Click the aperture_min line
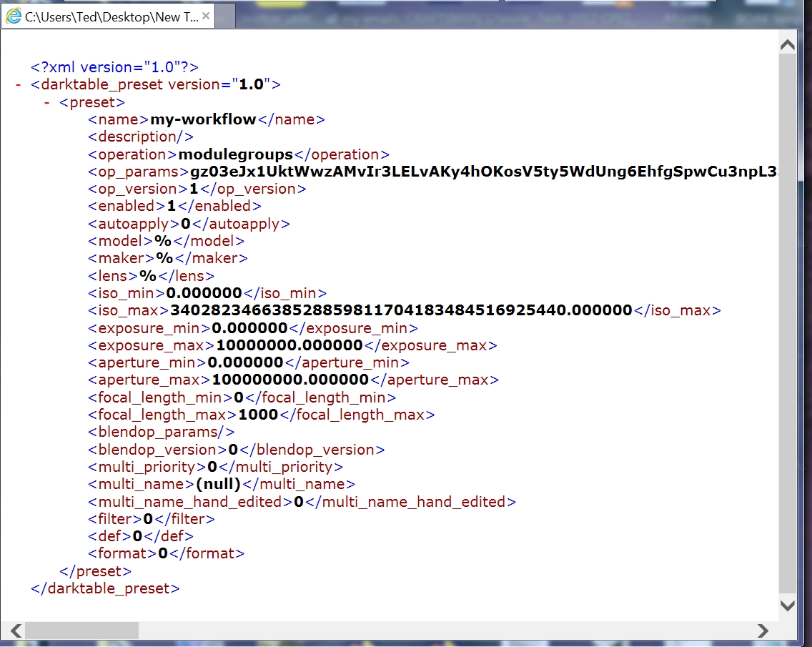The image size is (812, 647). pos(249,362)
